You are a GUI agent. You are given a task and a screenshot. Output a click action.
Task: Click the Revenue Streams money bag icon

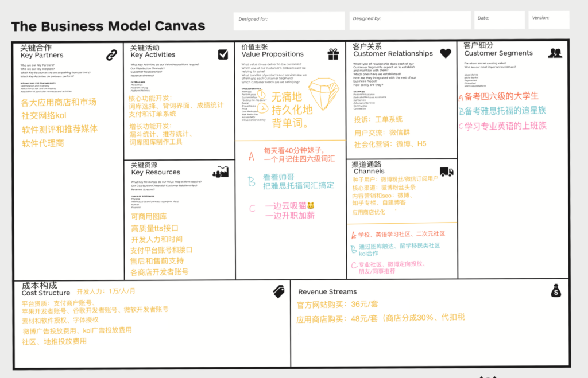click(555, 291)
